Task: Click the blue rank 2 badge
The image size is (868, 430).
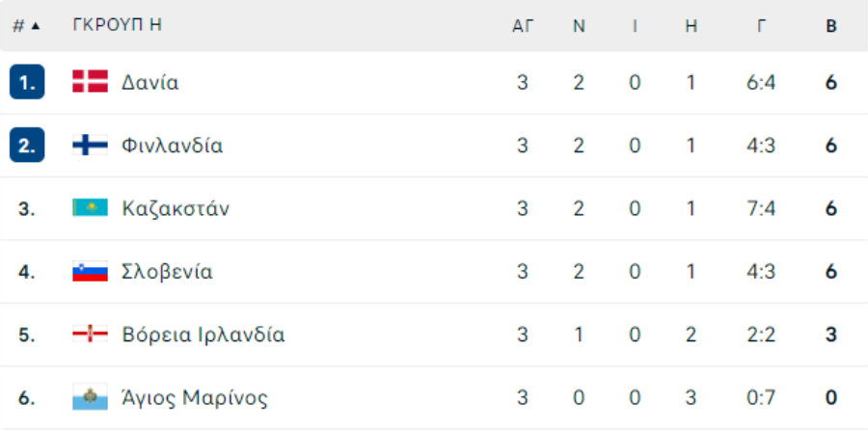Action: pos(27,145)
